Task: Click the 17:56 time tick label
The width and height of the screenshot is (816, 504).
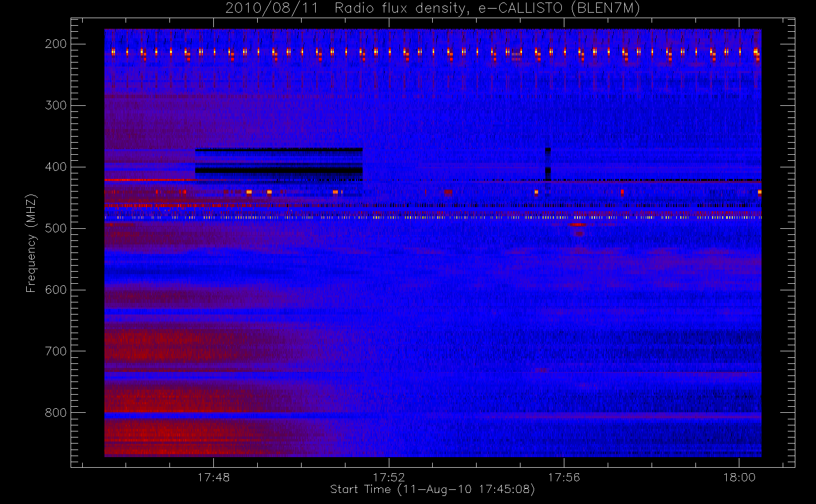Action: 564,477
